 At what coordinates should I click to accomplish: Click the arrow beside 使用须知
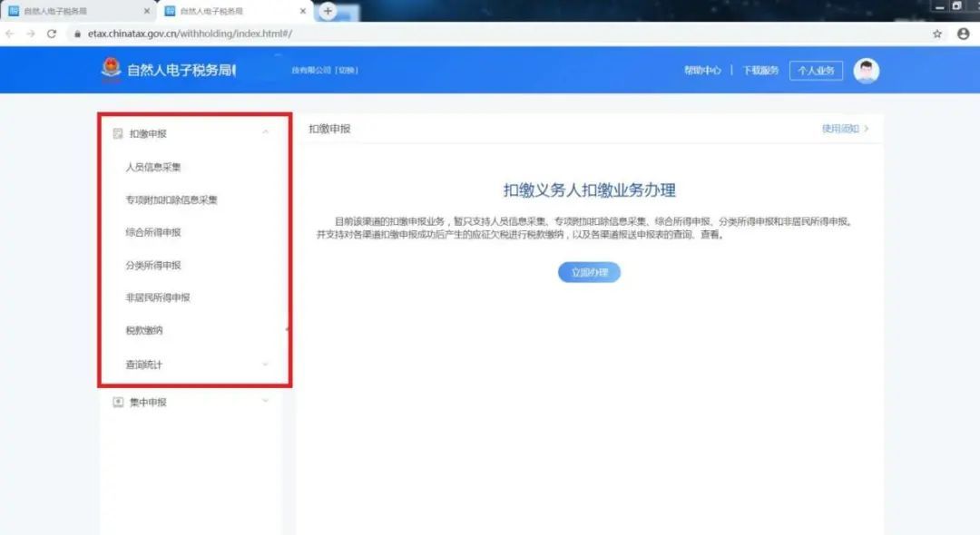point(867,129)
